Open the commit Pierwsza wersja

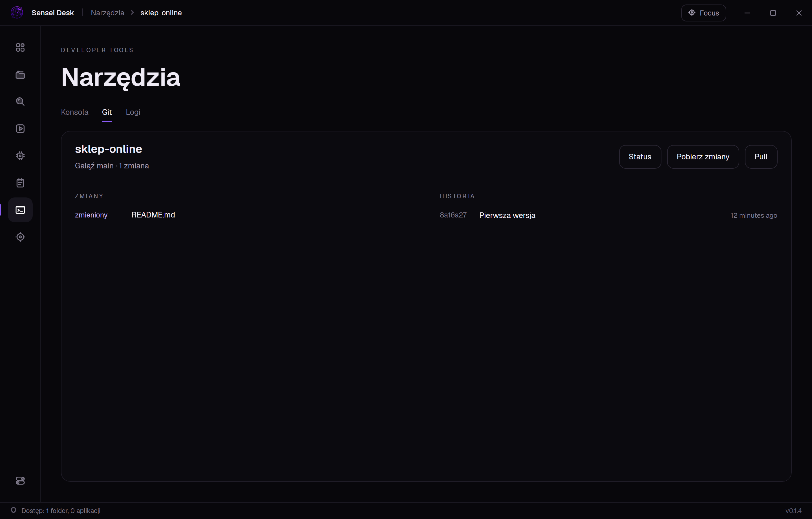tap(507, 215)
